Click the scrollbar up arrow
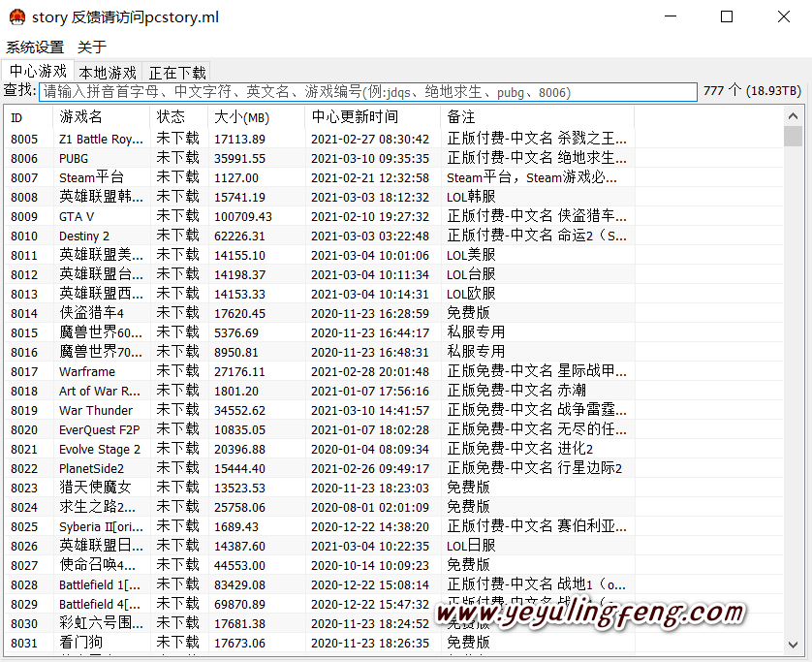This screenshot has width=812, height=662. [x=793, y=116]
